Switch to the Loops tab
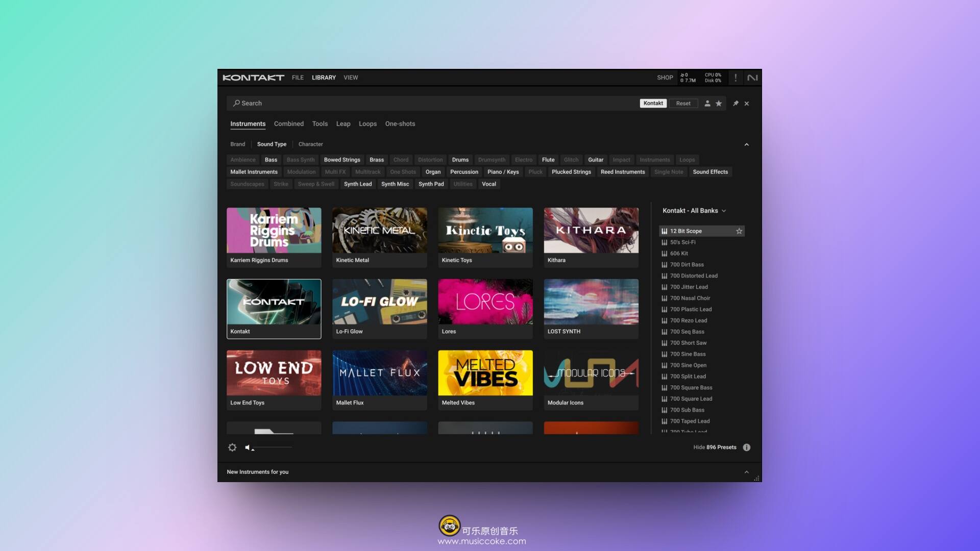980x551 pixels. pyautogui.click(x=367, y=124)
